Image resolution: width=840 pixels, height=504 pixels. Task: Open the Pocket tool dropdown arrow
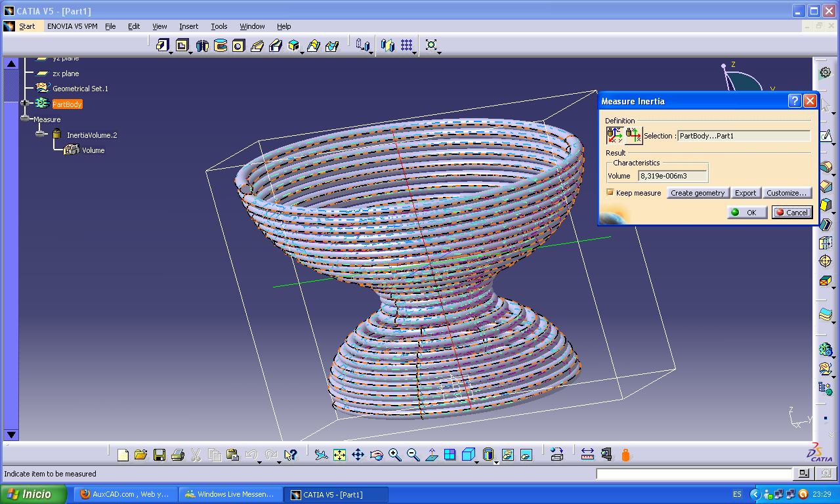[x=190, y=52]
